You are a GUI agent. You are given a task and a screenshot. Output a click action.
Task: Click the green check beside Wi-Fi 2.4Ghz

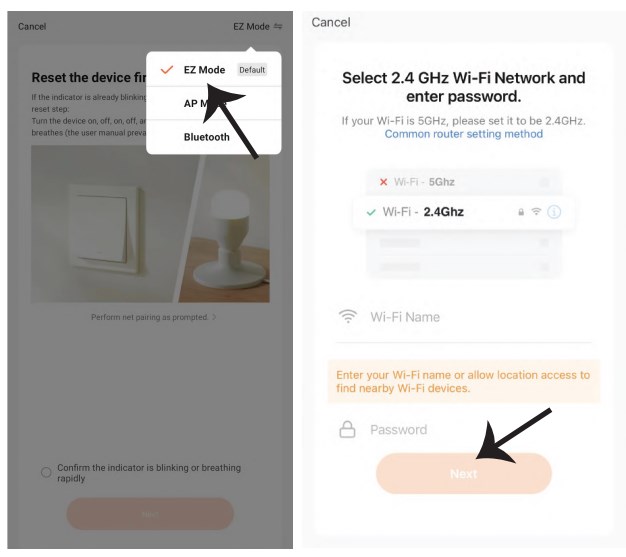pos(371,212)
